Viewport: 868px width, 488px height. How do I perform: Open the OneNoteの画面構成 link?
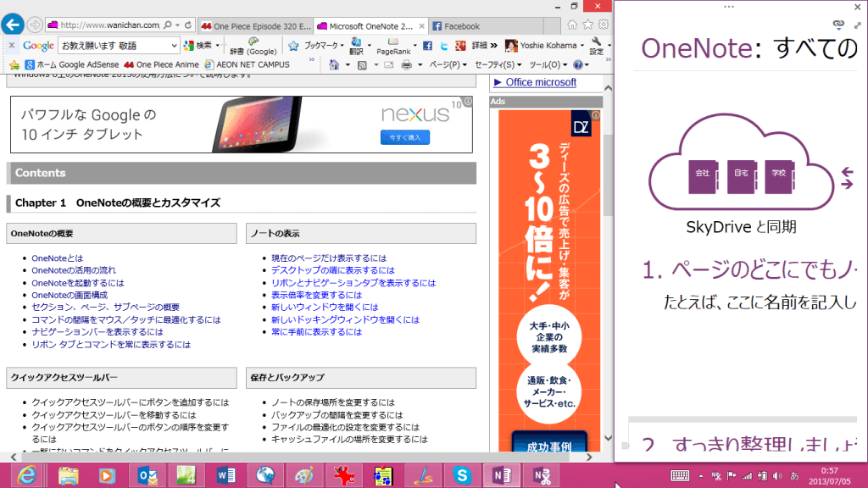[70, 296]
